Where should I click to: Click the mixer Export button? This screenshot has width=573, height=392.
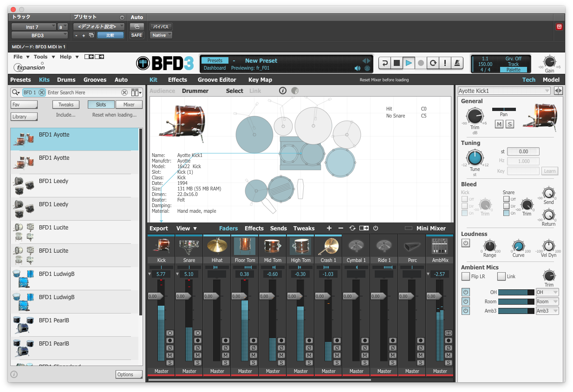159,228
